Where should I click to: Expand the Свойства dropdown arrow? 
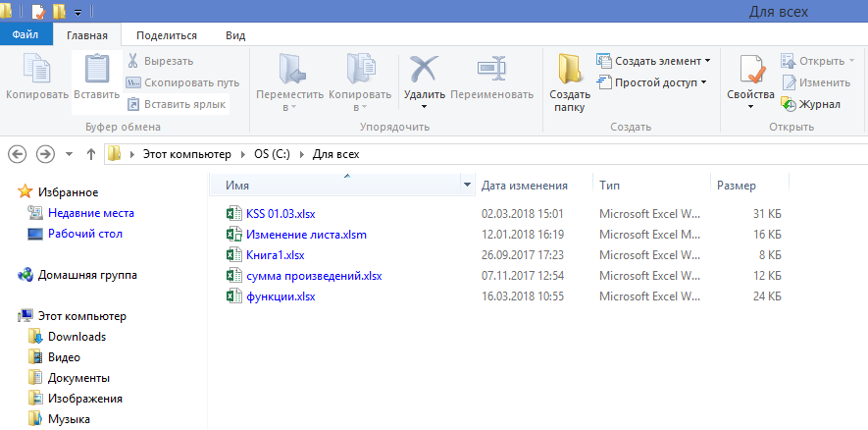[750, 106]
